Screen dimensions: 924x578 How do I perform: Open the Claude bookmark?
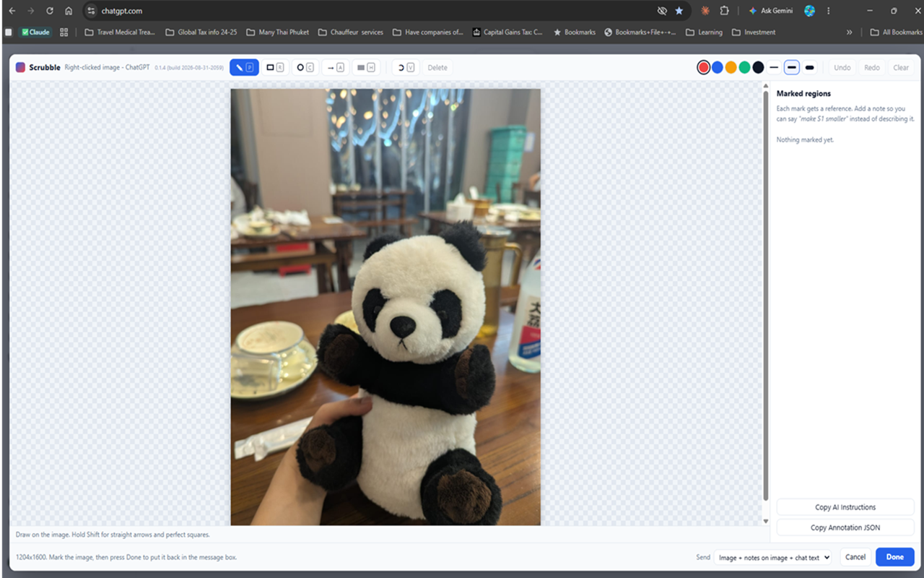click(35, 32)
